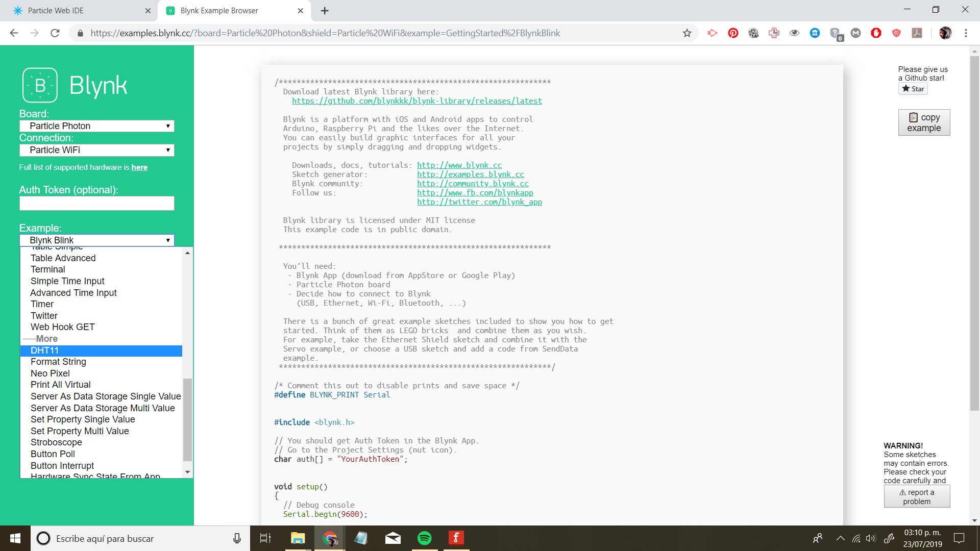This screenshot has width=980, height=551.
Task: Select Advanced Time Input option
Action: (101, 293)
